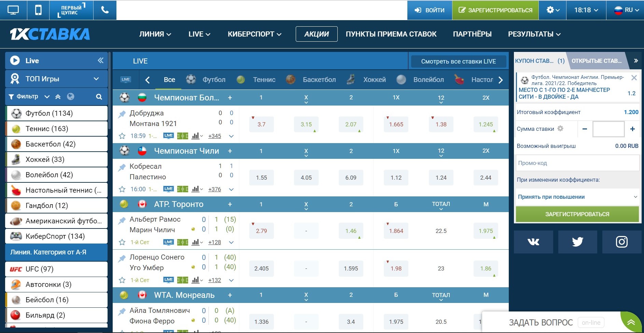Pin the Альберт Рамос – Марин Чилич match
This screenshot has width=644, height=333.
[x=122, y=220]
